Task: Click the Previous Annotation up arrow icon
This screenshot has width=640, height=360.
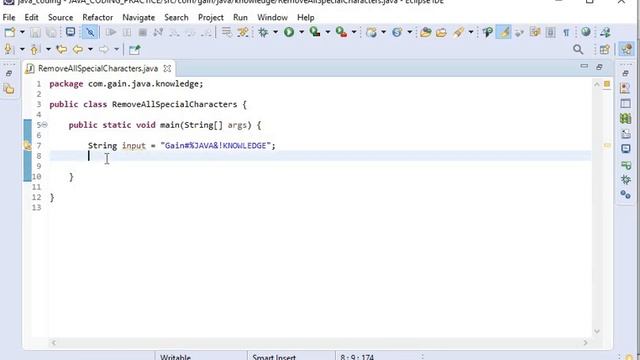Action: (34, 49)
